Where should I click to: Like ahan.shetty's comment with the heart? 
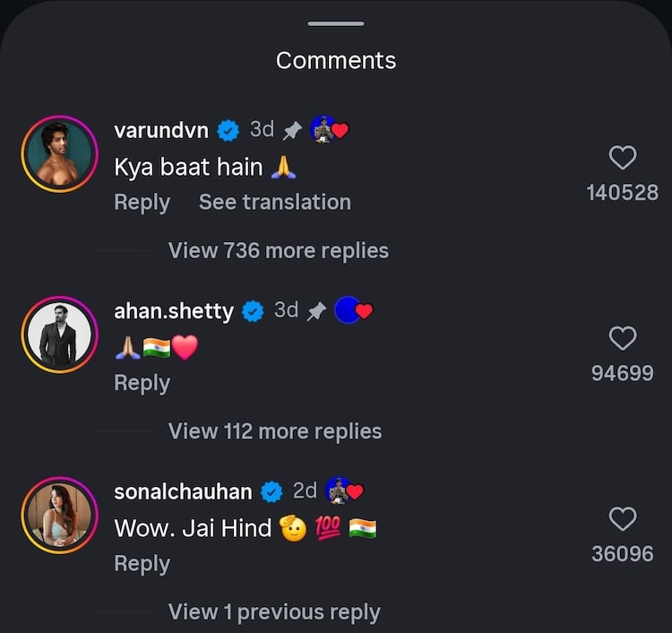pyautogui.click(x=622, y=338)
